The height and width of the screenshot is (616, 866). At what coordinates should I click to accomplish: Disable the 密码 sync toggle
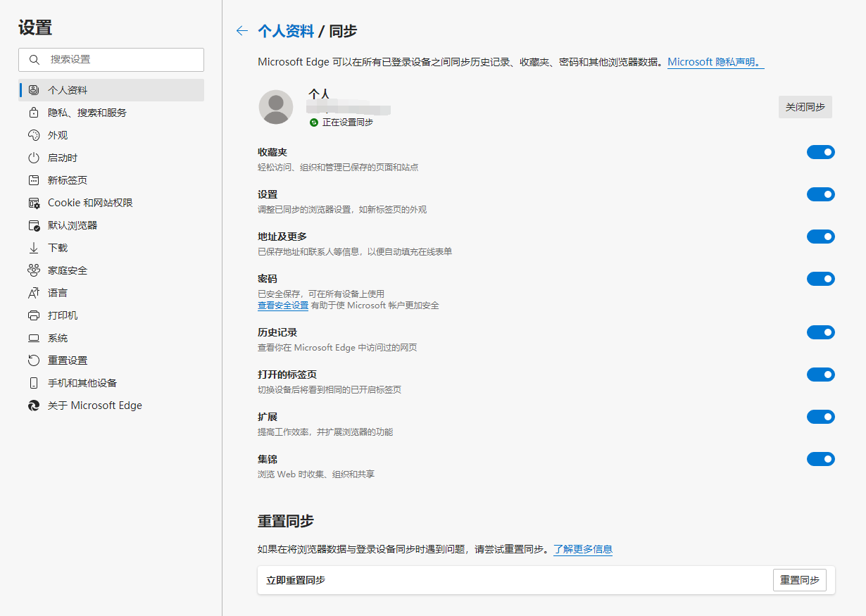(820, 279)
